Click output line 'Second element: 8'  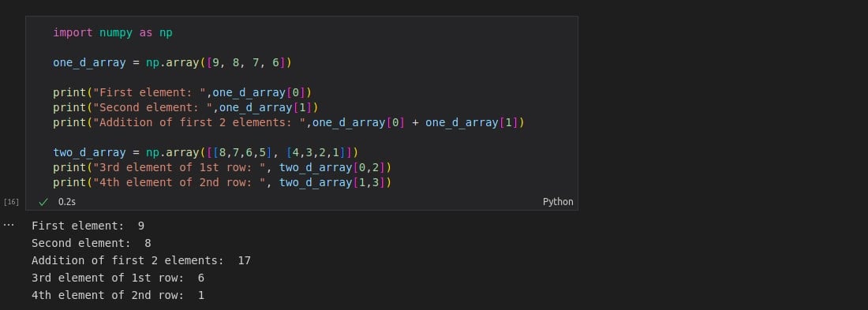coord(92,243)
